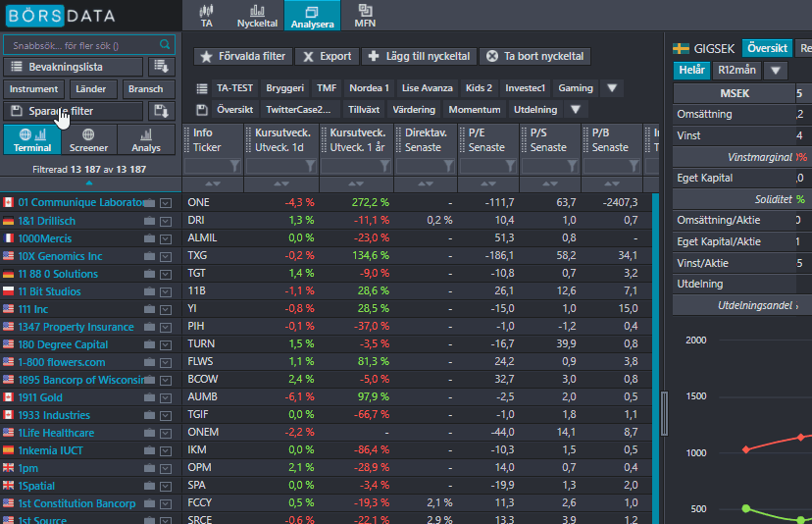
Task: Sort by Kursutveck. 1d column arrows
Action: point(281,184)
